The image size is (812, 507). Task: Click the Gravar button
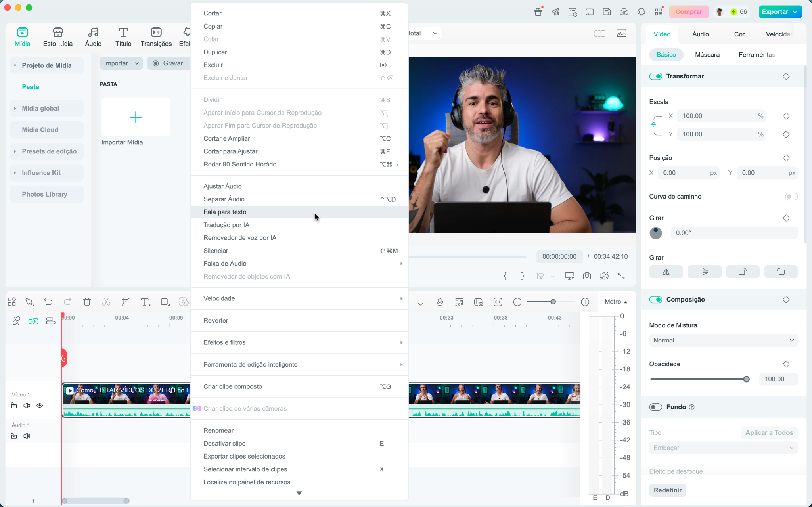pyautogui.click(x=169, y=63)
